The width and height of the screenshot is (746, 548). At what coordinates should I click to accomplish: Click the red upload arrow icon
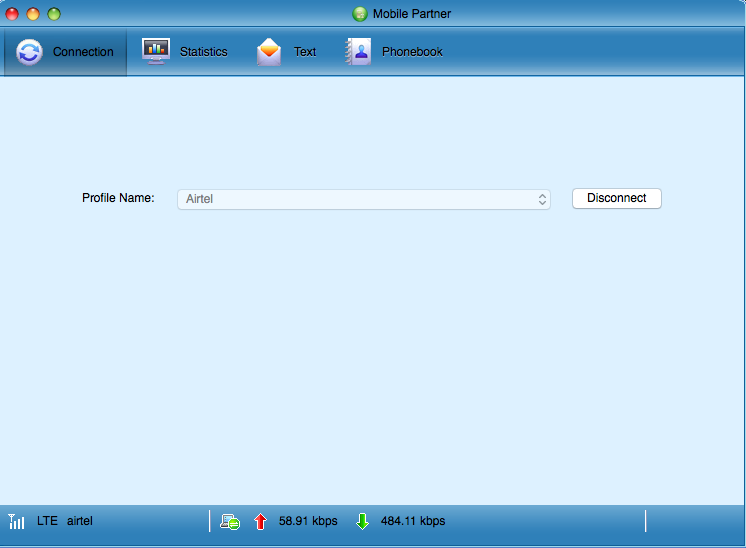tap(260, 521)
